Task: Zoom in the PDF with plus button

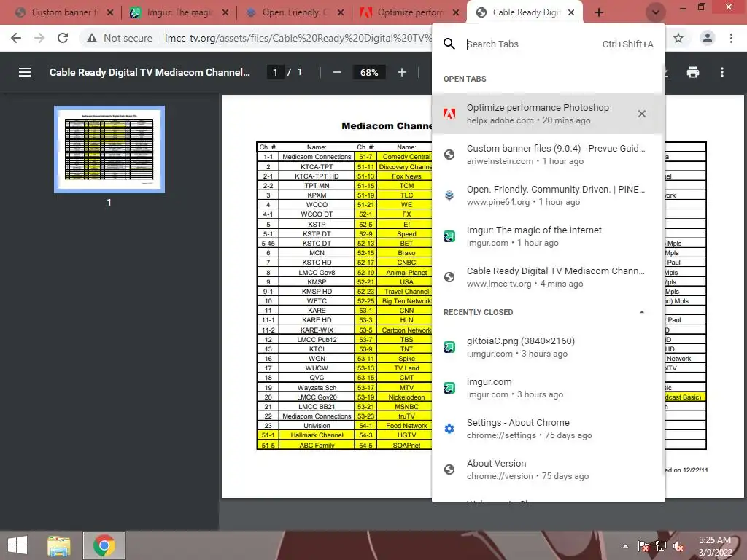Action: [x=402, y=72]
